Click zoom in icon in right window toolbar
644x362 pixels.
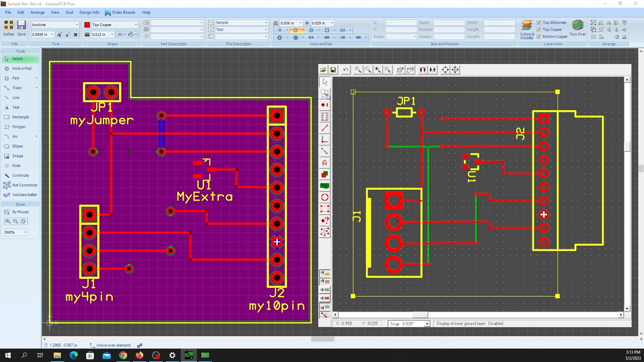click(358, 70)
